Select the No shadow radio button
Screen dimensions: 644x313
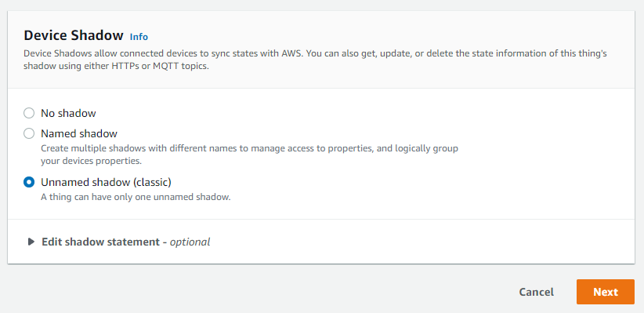tap(29, 113)
